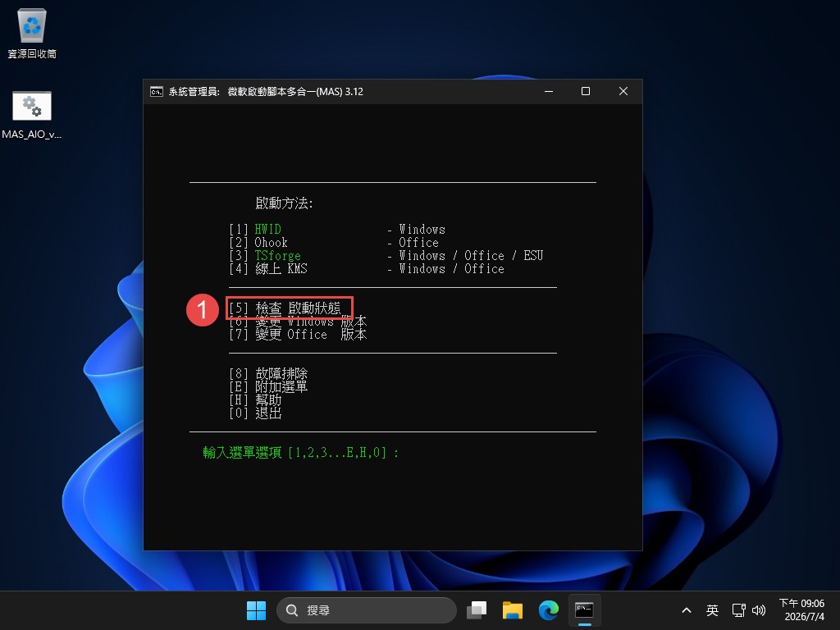The height and width of the screenshot is (630, 840).
Task: Open File Explorer from the taskbar
Action: (512, 610)
